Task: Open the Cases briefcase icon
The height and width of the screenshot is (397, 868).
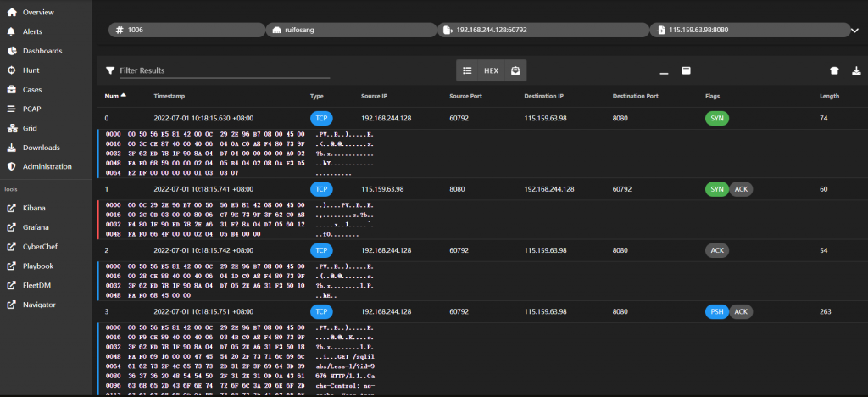Action: coord(12,89)
